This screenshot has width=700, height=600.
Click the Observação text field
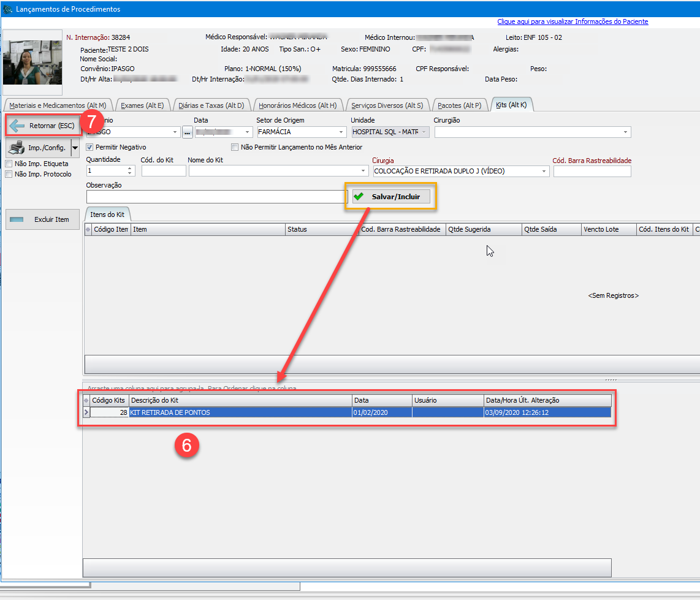tap(216, 197)
